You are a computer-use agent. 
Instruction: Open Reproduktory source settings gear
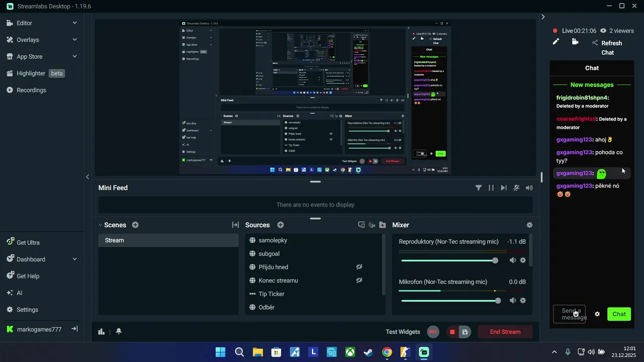(x=523, y=260)
